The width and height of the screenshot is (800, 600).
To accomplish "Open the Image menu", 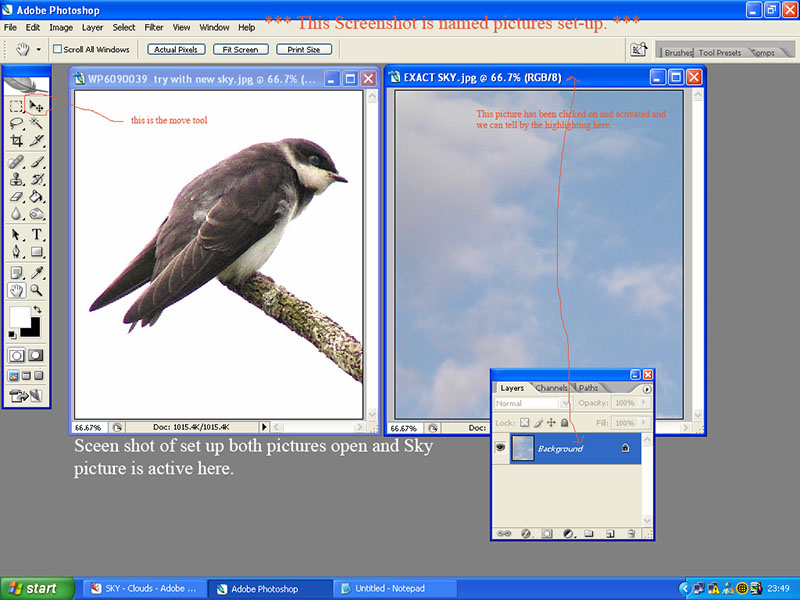I will pos(61,28).
